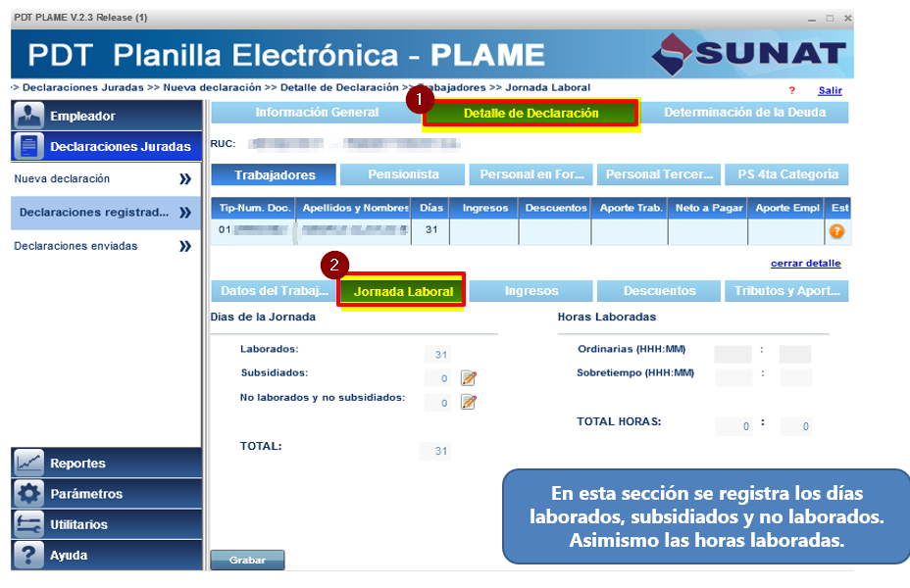Click the Parámetros gear icon
Viewport: 910px width, 588px height.
29,494
